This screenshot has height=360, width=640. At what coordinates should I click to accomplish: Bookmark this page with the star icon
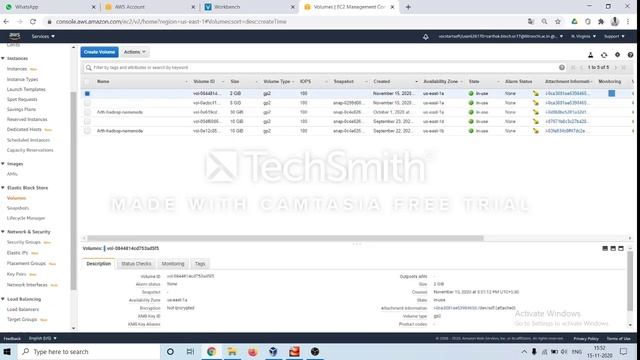click(558, 22)
